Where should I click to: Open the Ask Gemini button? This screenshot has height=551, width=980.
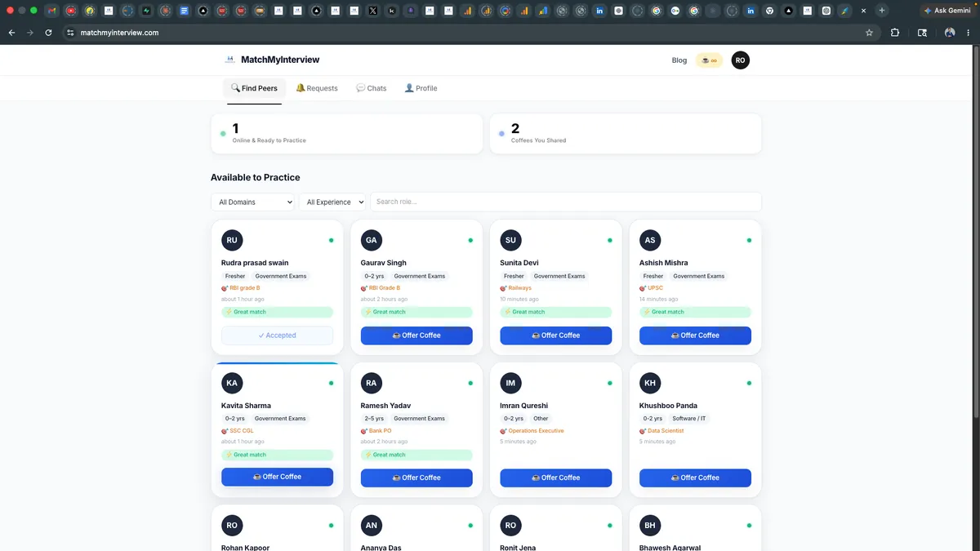(x=946, y=11)
